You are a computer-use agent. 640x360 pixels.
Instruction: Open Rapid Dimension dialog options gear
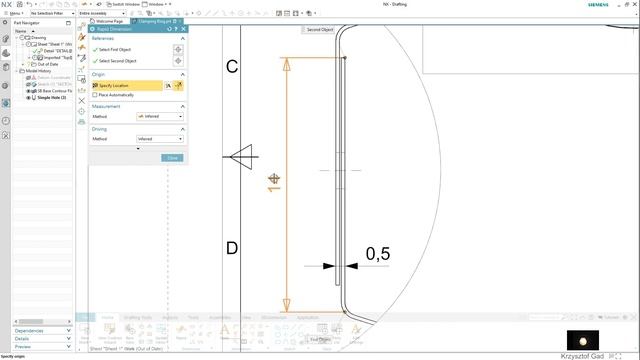92,29
